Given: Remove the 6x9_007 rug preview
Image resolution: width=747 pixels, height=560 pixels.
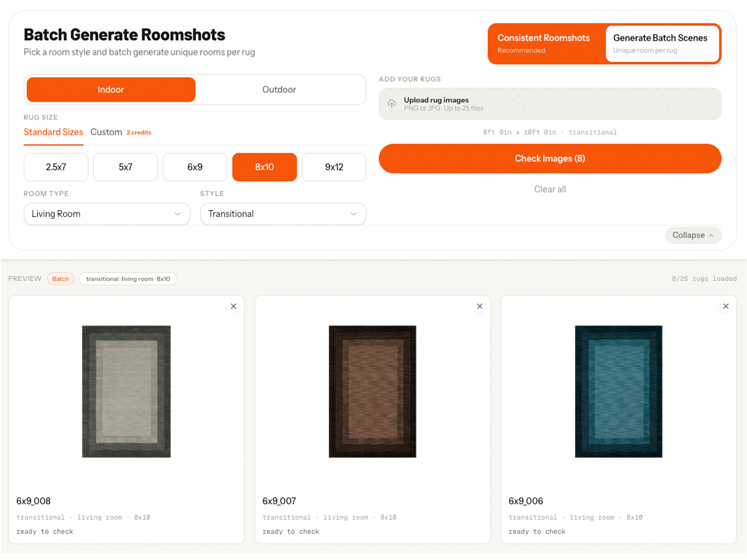Looking at the screenshot, I should coord(480,306).
